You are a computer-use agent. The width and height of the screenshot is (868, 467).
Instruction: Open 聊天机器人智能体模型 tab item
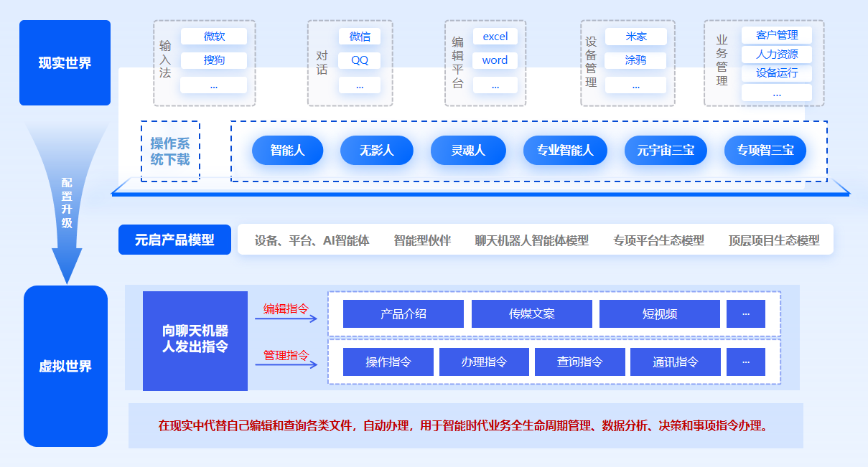531,240
